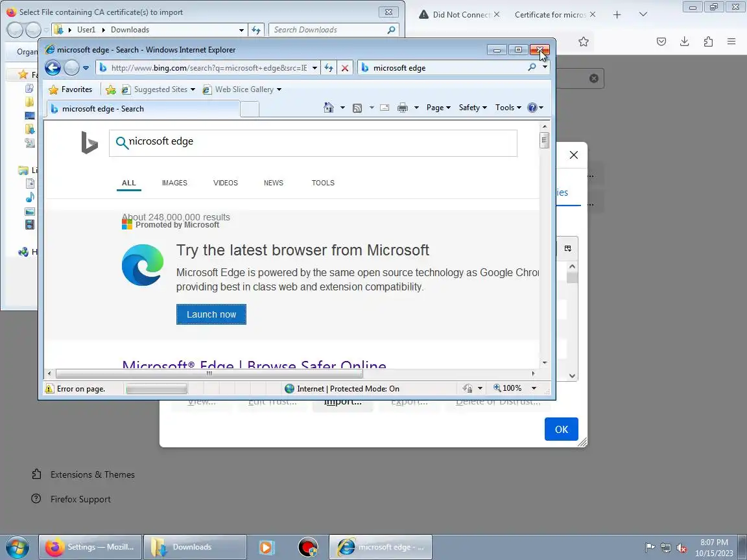This screenshot has width=747, height=560.
Task: Click the Downloads taskbar button
Action: (x=195, y=547)
